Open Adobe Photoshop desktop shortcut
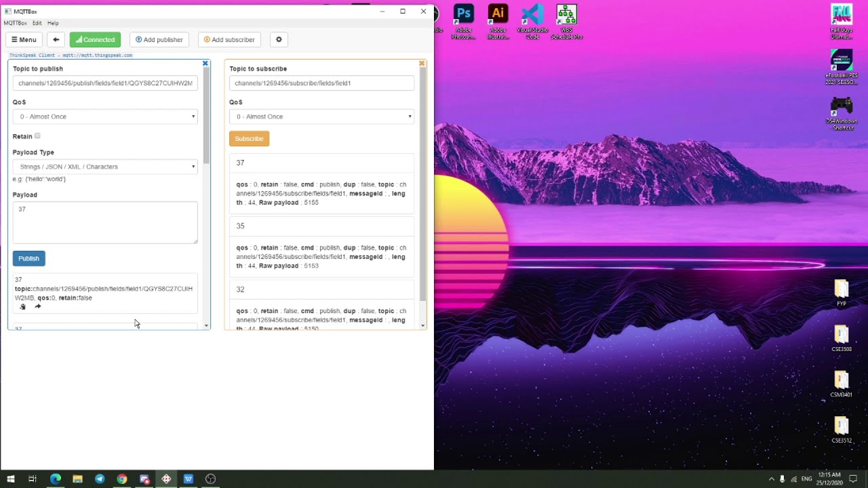 click(464, 22)
